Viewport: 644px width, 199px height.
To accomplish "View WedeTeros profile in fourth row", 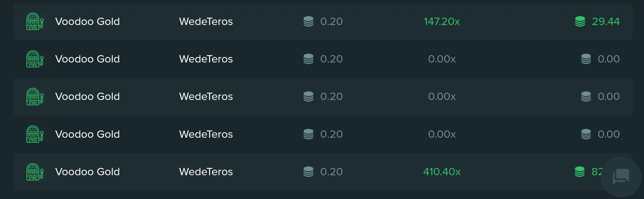I will pyautogui.click(x=206, y=134).
